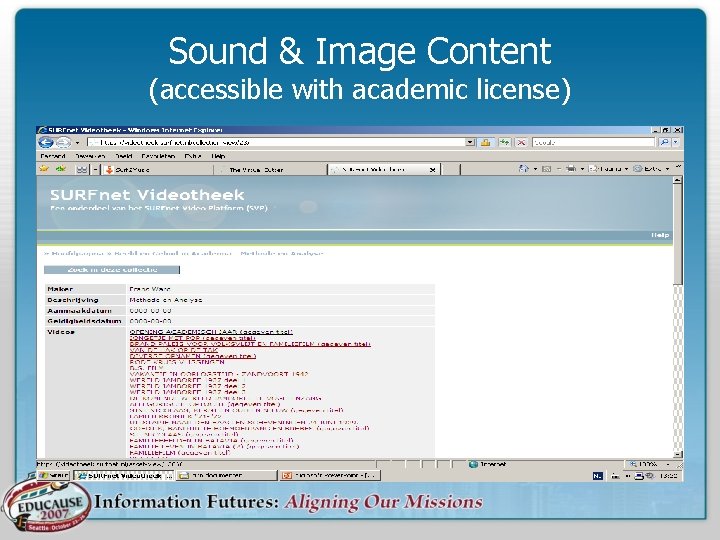Click the Print icon in command bar
This screenshot has height=540, width=720.
[571, 169]
